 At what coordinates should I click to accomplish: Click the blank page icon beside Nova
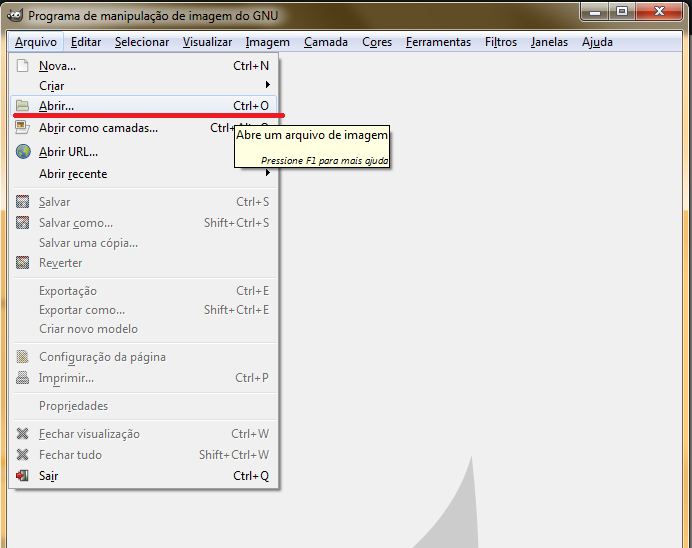click(23, 66)
